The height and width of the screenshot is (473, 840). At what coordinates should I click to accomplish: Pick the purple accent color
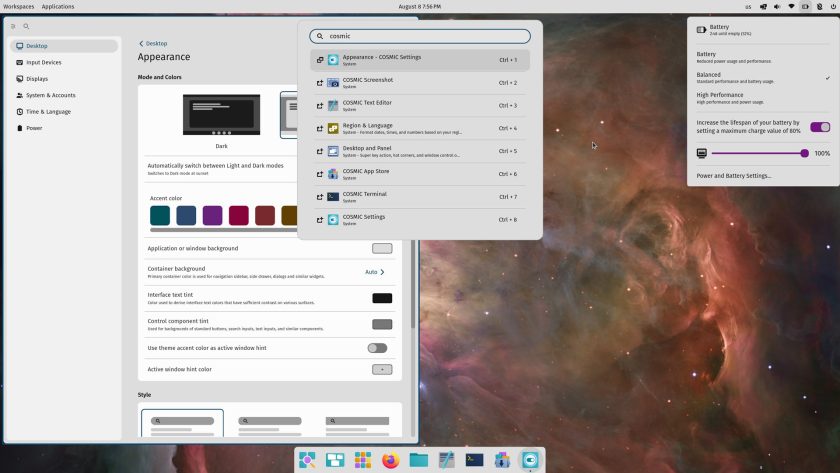[x=212, y=215]
